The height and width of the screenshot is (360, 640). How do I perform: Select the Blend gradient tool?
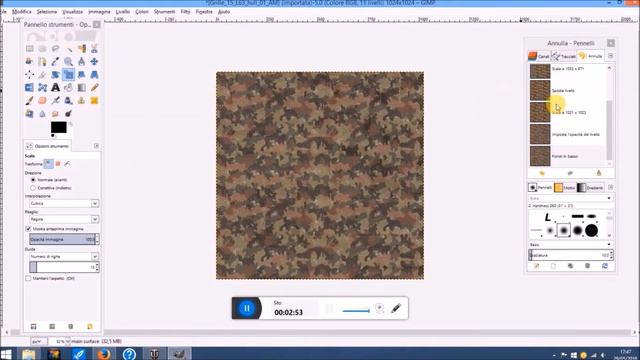click(x=82, y=87)
